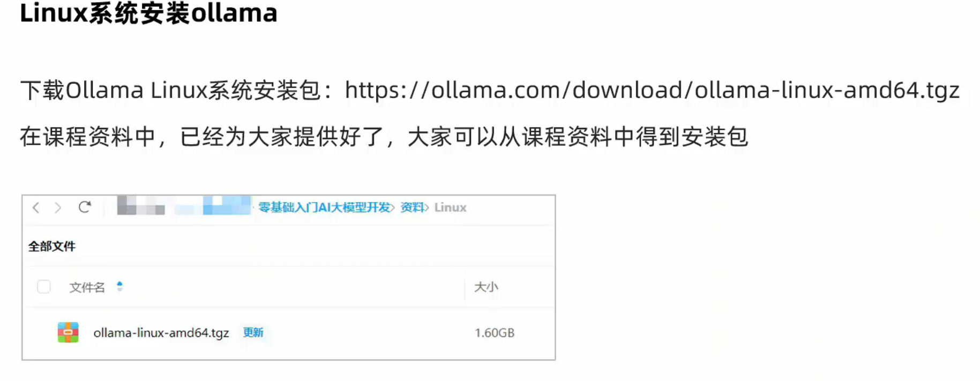This screenshot has height=381, width=980.
Task: Click the sort arrow next to 文件名
Action: (119, 287)
